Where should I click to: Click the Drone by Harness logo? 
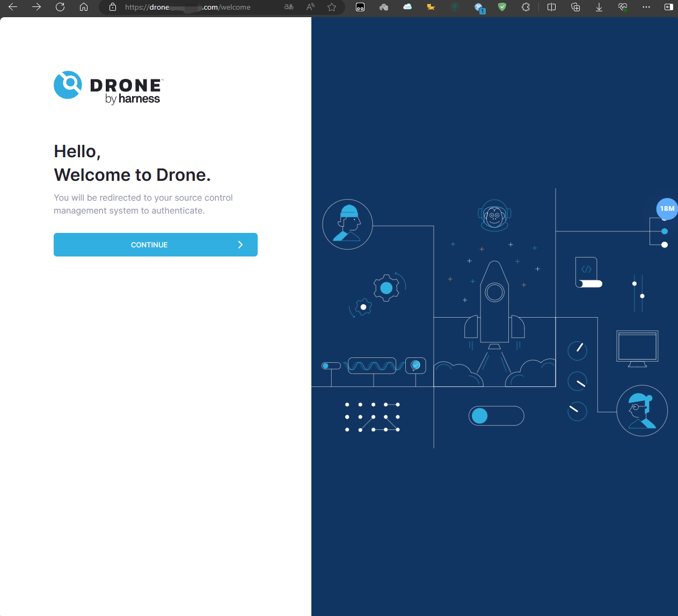click(x=107, y=87)
